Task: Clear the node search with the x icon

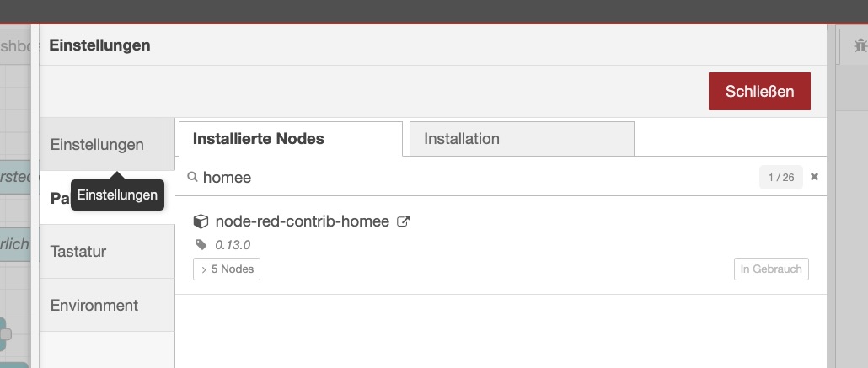Action: click(x=814, y=177)
